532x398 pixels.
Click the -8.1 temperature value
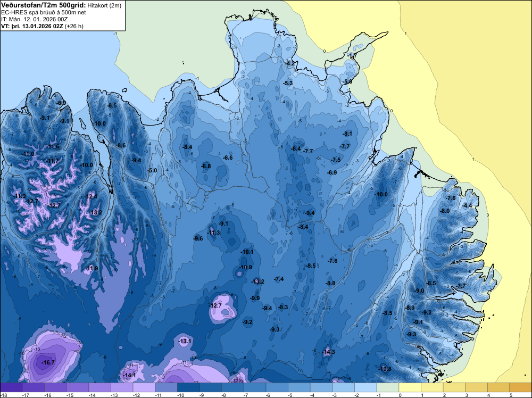[347, 134]
